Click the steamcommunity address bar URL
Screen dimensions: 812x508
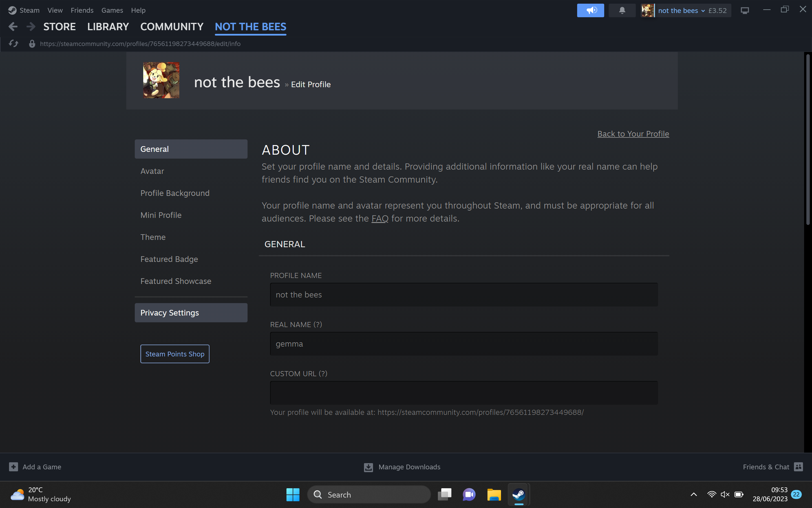coord(140,44)
